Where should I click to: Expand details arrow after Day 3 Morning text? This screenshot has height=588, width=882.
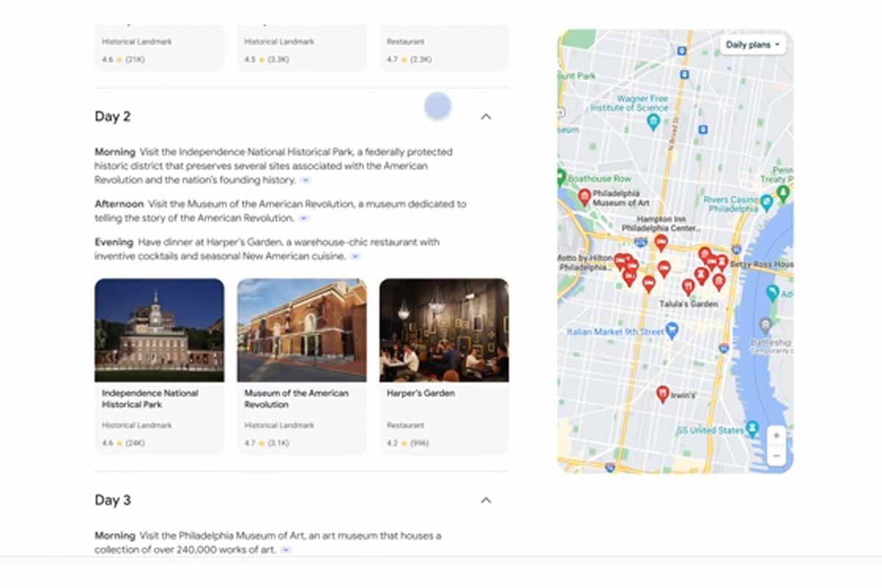tap(286, 550)
